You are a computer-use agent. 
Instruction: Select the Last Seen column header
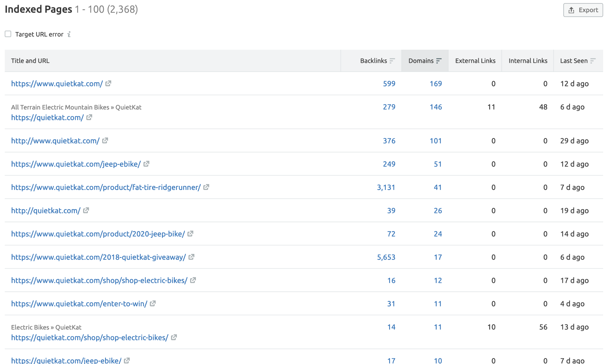click(574, 61)
